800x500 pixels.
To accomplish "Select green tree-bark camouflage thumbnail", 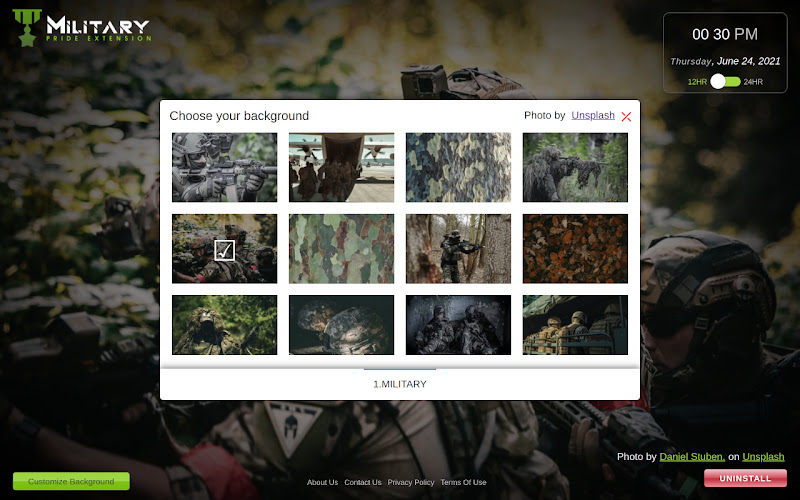I will pyautogui.click(x=341, y=248).
